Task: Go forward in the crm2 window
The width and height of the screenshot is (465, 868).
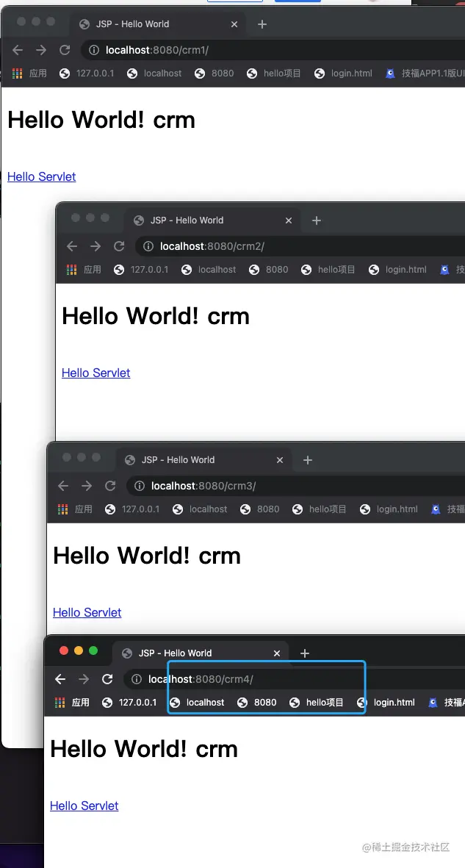Action: 95,246
